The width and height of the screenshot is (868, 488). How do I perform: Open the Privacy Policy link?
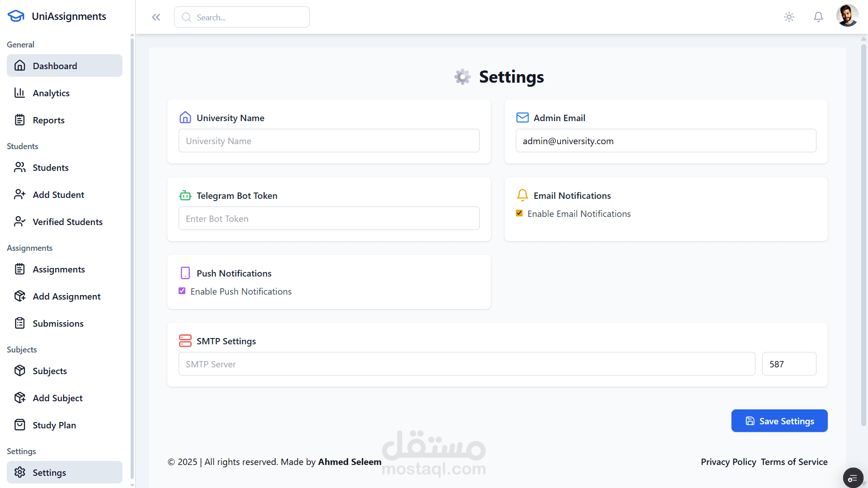click(728, 462)
